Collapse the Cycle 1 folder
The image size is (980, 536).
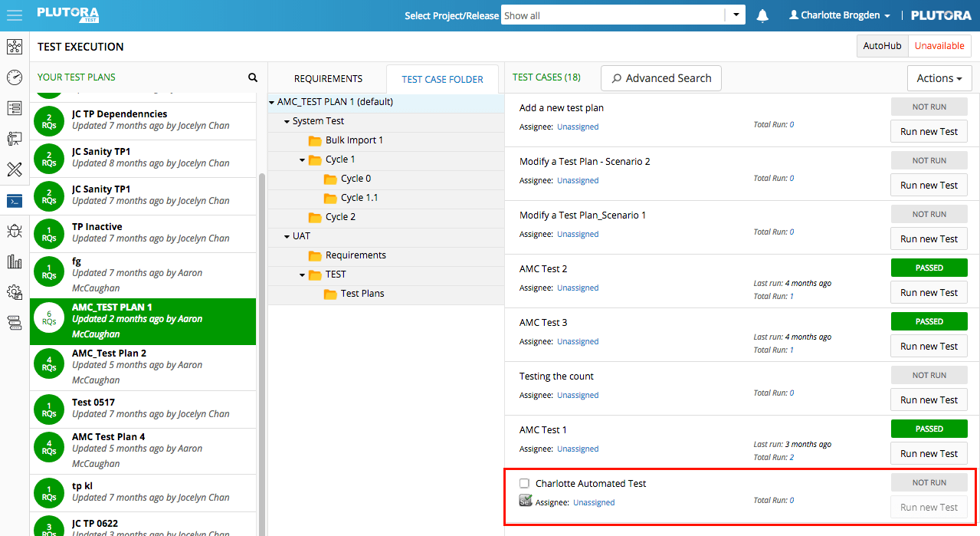click(x=302, y=159)
